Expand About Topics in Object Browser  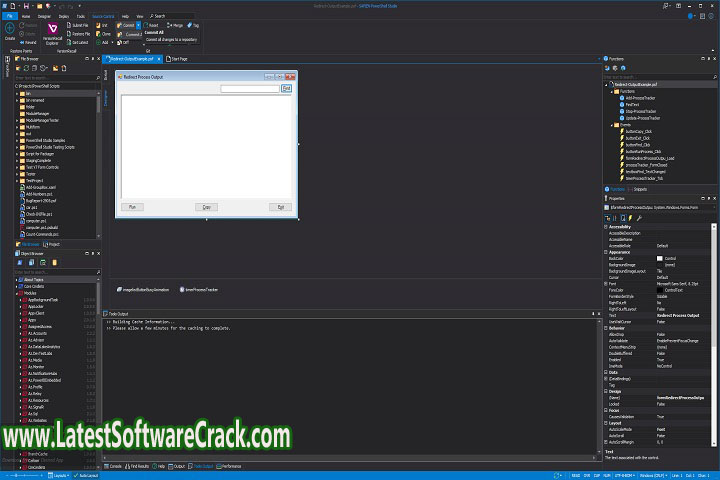coord(16,280)
